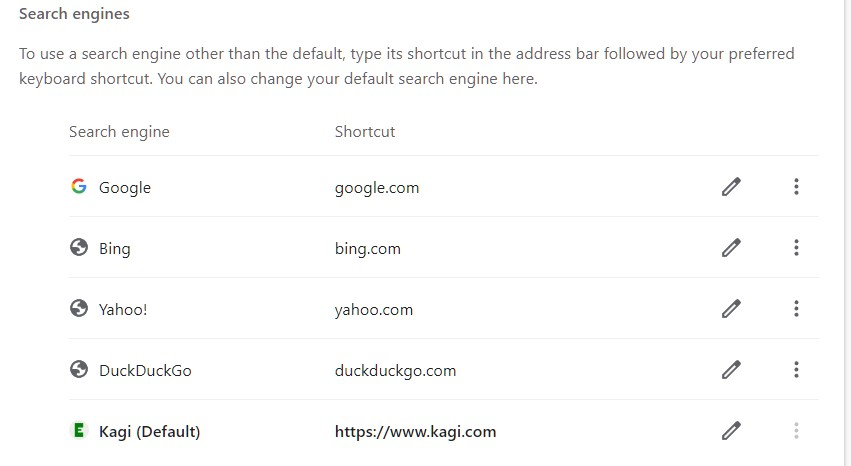Click the pencil icon for Yahoo!
Image resolution: width=851 pixels, height=466 pixels.
tap(731, 309)
